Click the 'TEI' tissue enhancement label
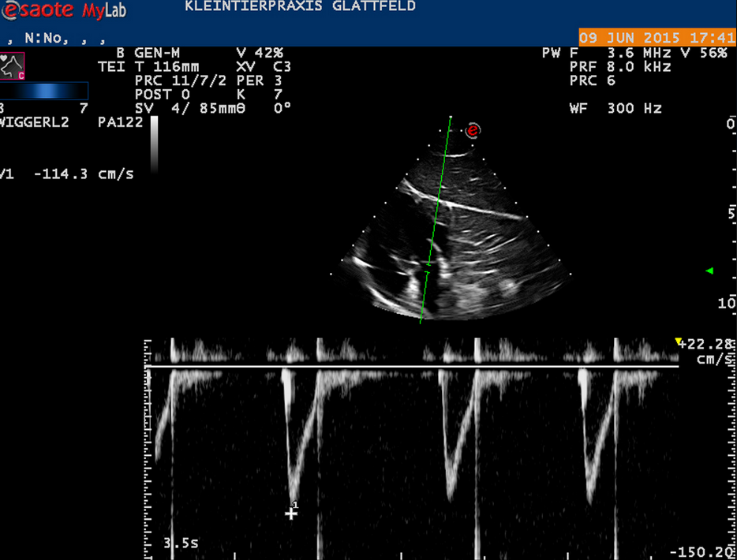The image size is (737, 560). coord(111,67)
